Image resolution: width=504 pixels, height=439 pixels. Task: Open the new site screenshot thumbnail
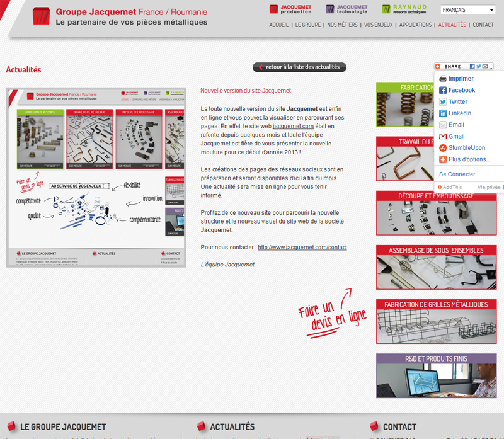click(x=96, y=178)
